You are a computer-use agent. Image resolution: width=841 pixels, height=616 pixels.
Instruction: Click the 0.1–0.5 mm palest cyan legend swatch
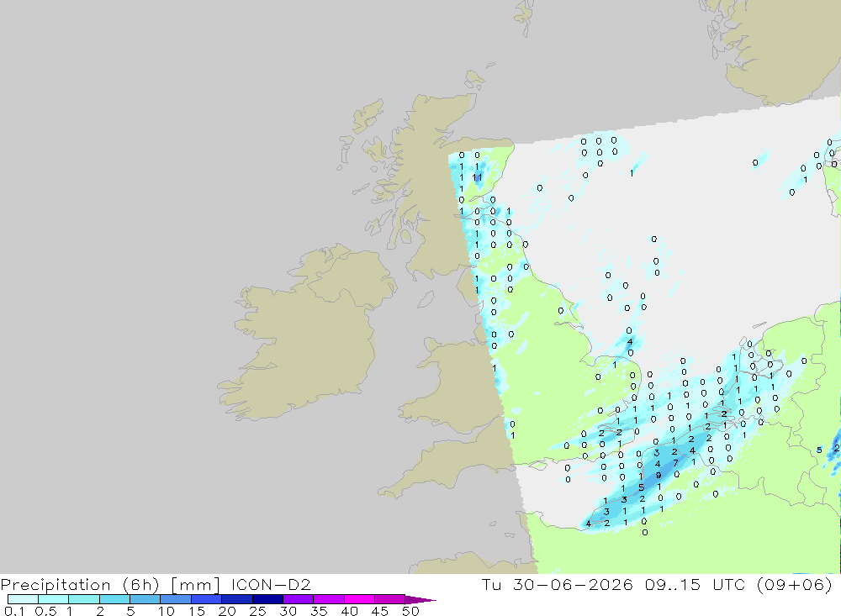tap(23, 599)
